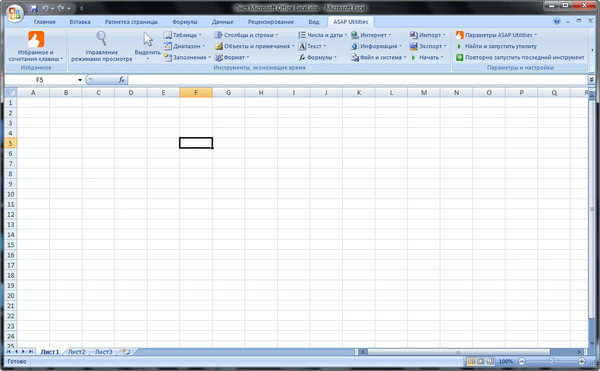Open the Customize Quick Access Toolbar dropdown
The image size is (600, 371).
tap(81, 8)
